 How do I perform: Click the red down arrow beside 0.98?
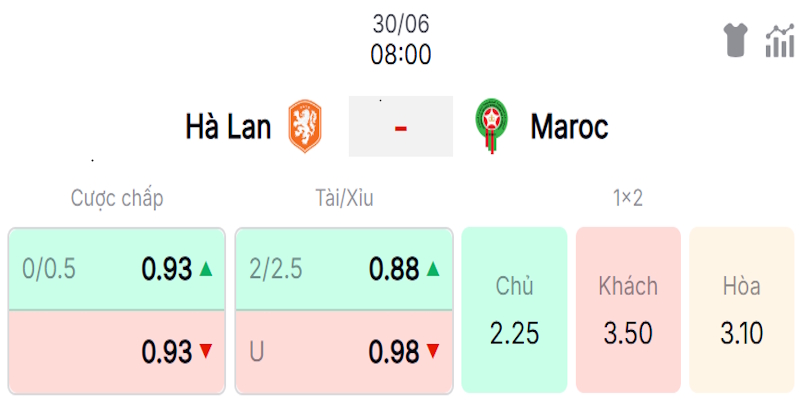click(432, 351)
